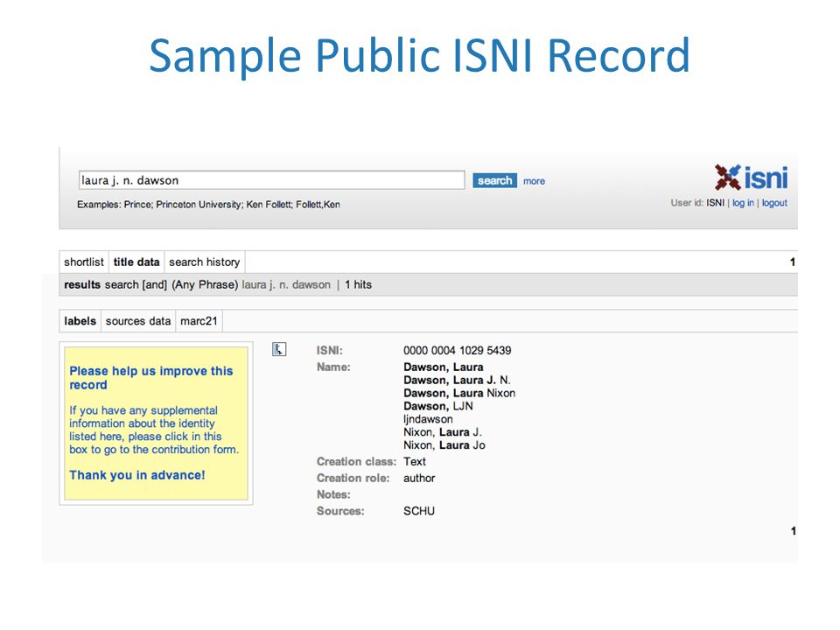Viewport: 840px width, 630px height.
Task: Click the creation role value author
Action: [x=419, y=478]
